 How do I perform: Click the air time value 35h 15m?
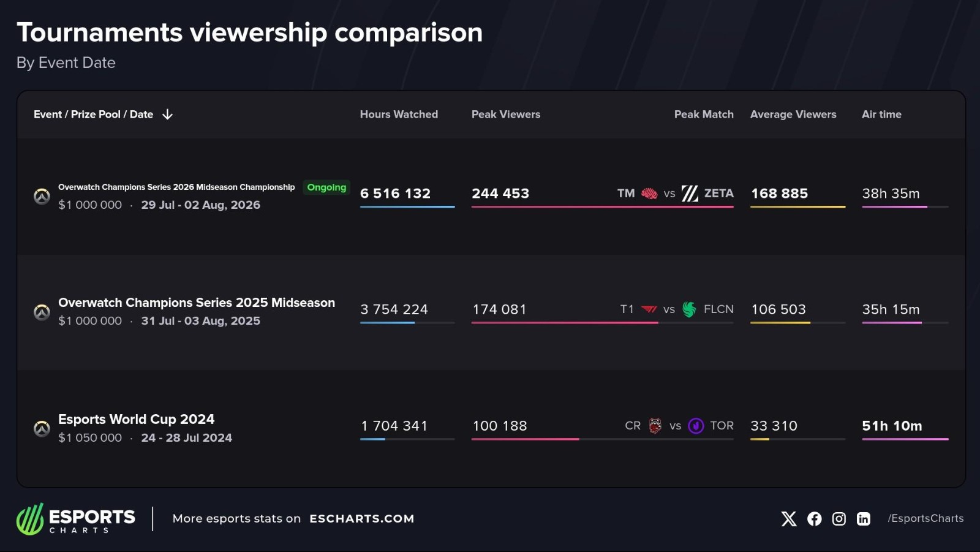pos(891,309)
